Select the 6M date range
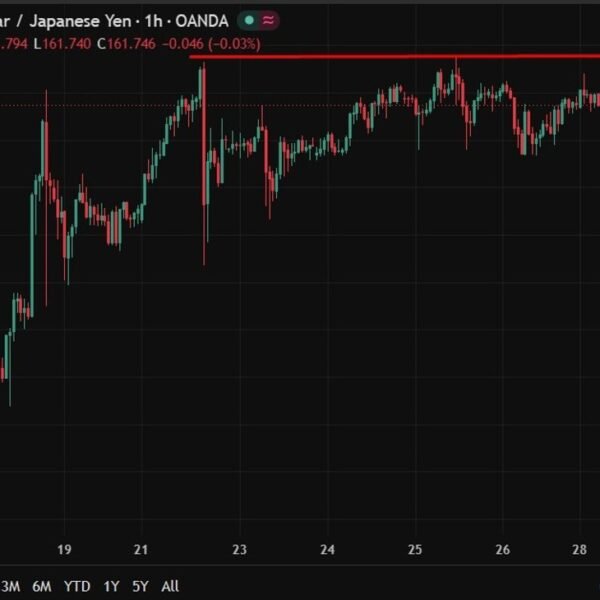This screenshot has width=600, height=600. point(42,586)
